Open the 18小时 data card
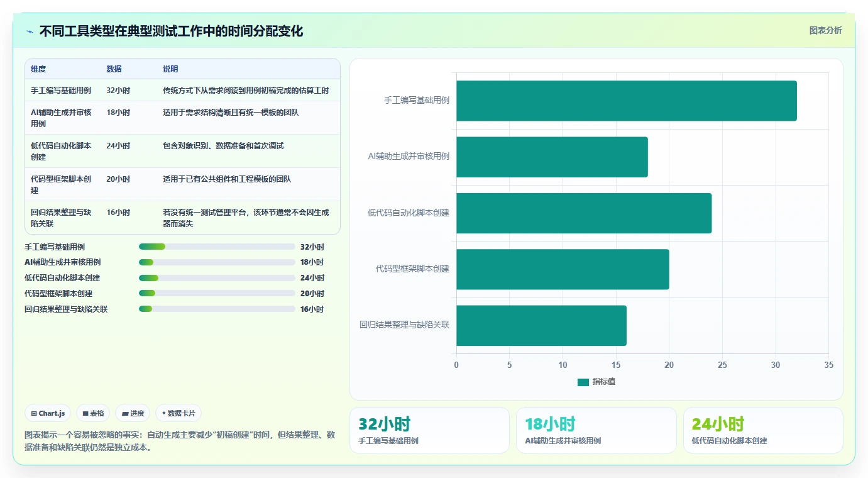The image size is (868, 478). point(596,430)
